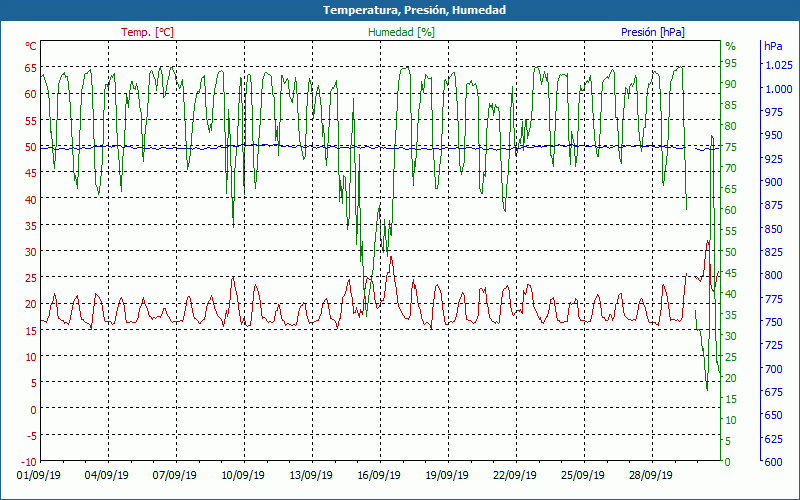Click the 16/09/19 date label

(379, 476)
